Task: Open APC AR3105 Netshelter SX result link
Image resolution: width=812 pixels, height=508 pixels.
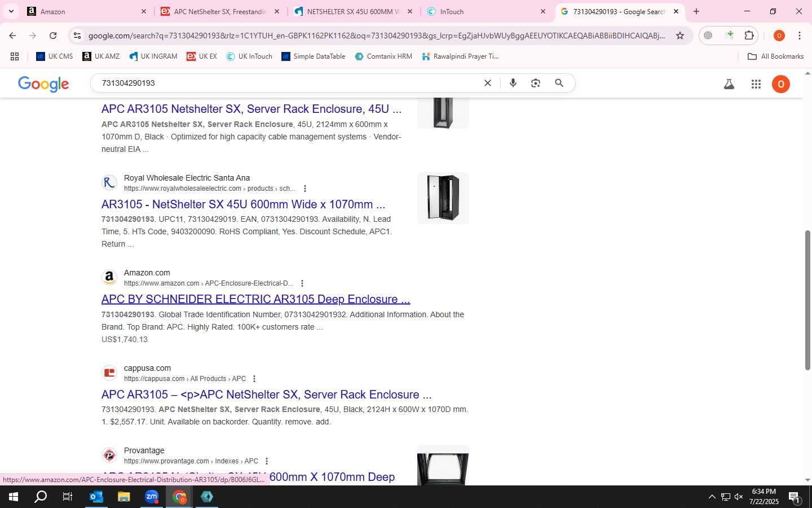Action: click(x=251, y=109)
